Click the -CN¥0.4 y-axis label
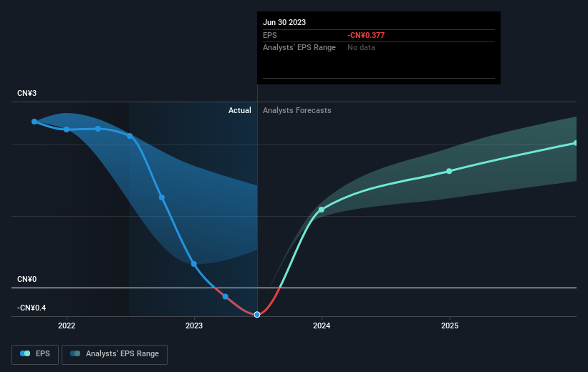Viewport: 588px width, 372px height. point(32,308)
